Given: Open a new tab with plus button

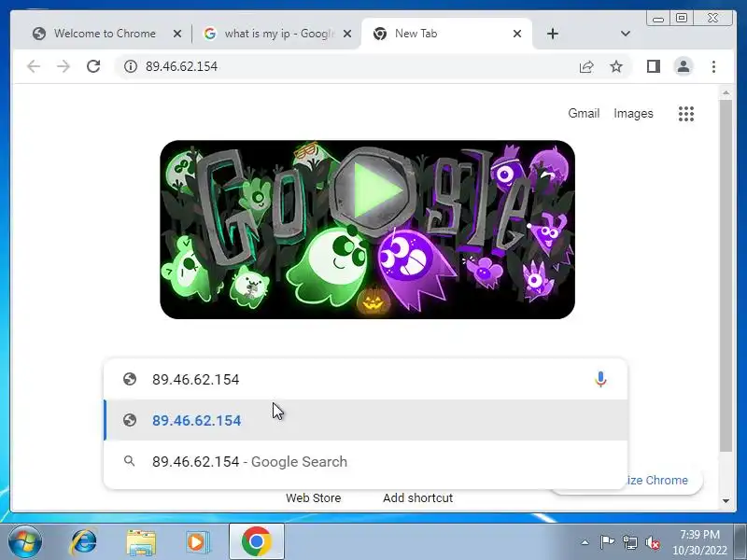Looking at the screenshot, I should point(553,34).
